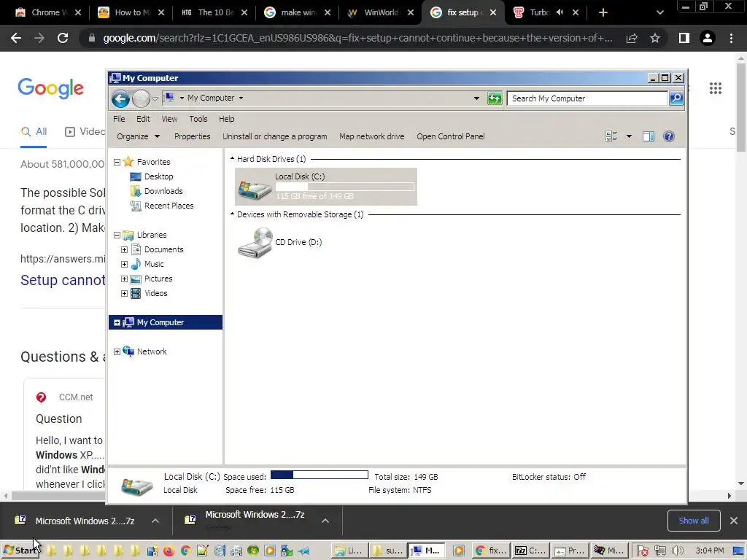Click Map network drive

371,136
